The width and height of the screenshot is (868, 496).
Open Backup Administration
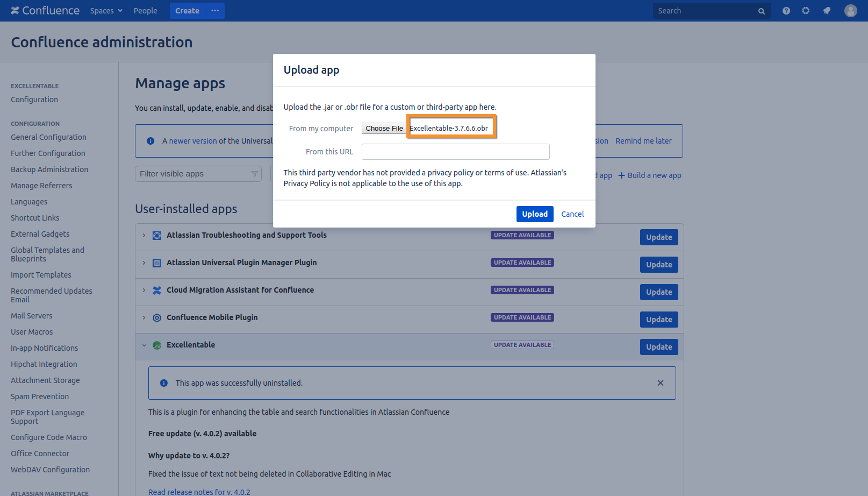pyautogui.click(x=49, y=169)
